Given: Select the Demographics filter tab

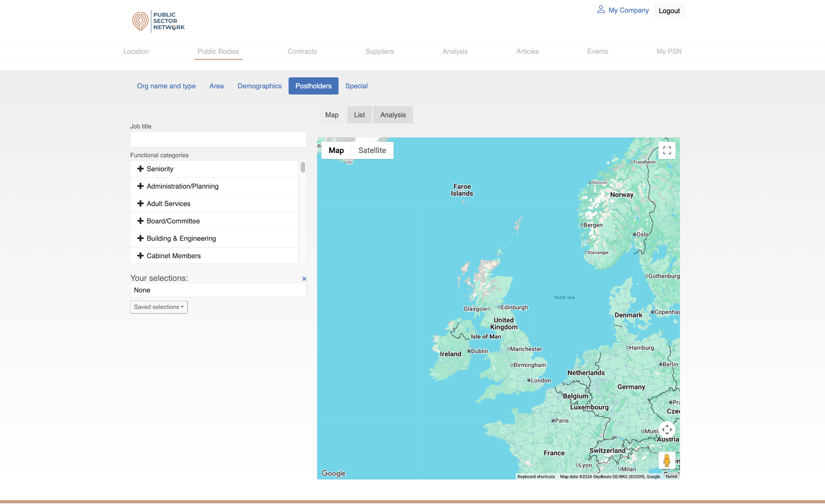Looking at the screenshot, I should click(260, 86).
